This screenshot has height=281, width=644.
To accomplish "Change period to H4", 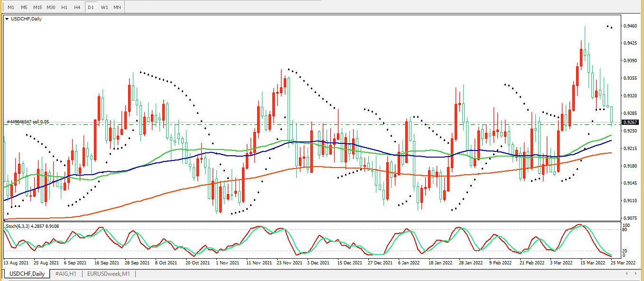I will coord(77,8).
